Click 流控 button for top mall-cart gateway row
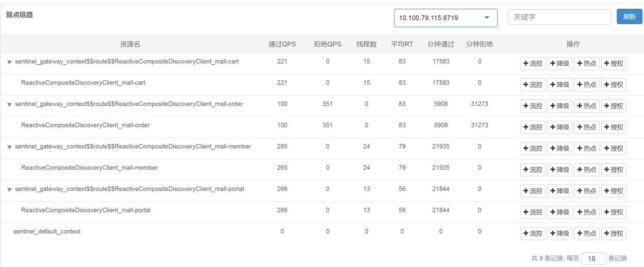This screenshot has width=644, height=267. pos(532,64)
